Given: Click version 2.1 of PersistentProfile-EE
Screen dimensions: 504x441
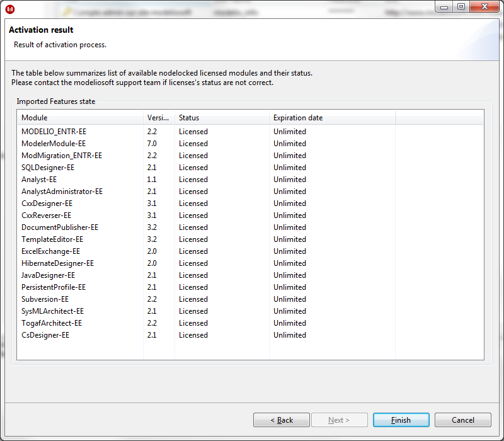Looking at the screenshot, I should [x=151, y=287].
